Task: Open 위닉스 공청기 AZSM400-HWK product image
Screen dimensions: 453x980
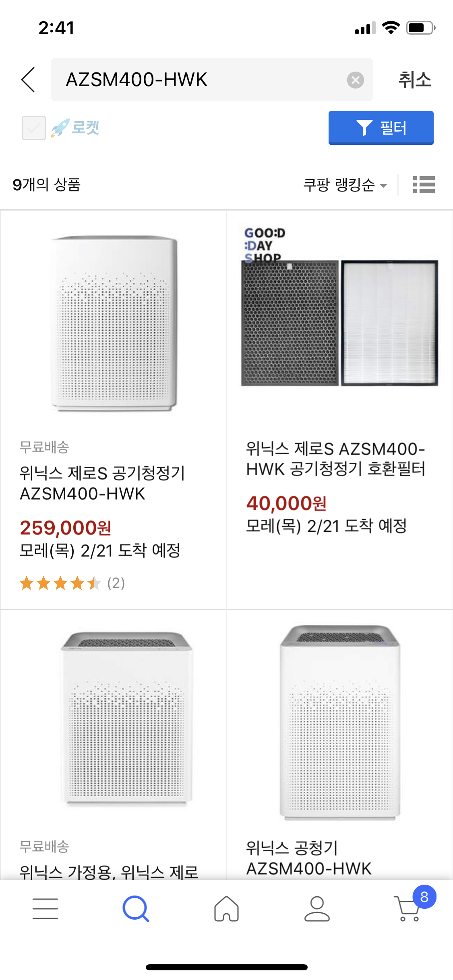Action: point(340,723)
